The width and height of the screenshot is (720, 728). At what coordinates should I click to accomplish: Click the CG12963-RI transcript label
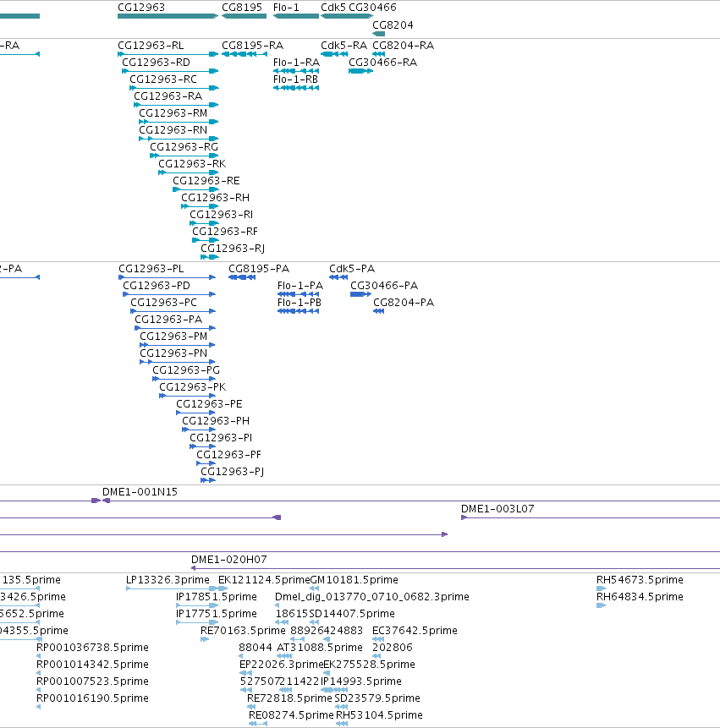[x=221, y=215]
